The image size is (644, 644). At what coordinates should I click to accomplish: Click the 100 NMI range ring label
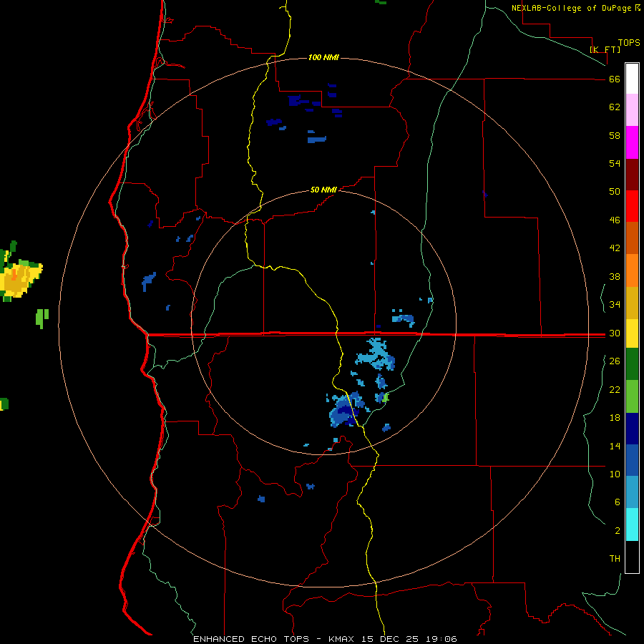[323, 57]
